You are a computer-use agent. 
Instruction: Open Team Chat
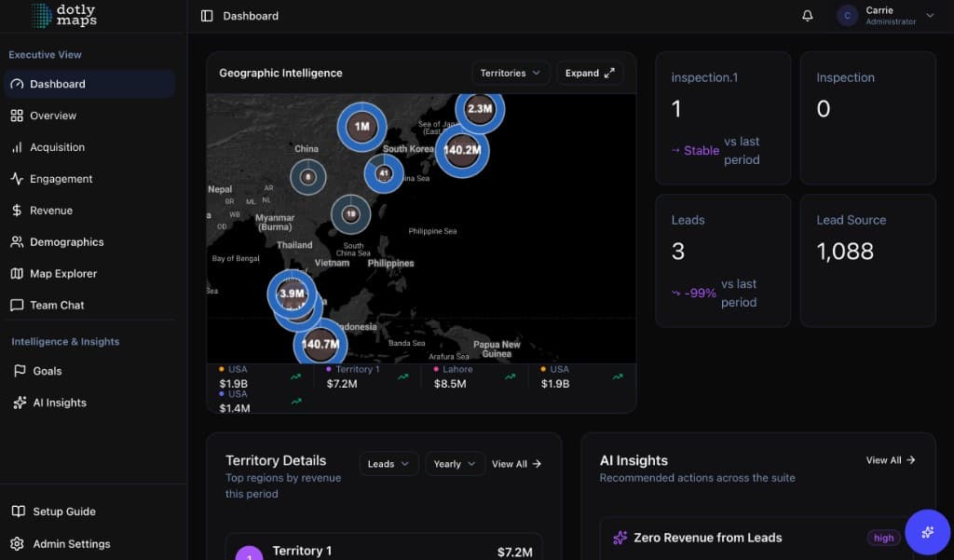[89, 306]
